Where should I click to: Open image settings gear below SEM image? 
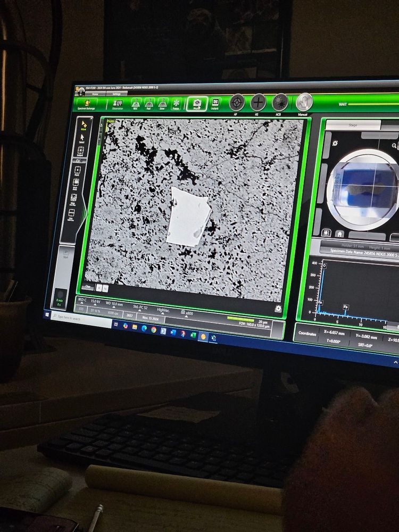tap(278, 309)
